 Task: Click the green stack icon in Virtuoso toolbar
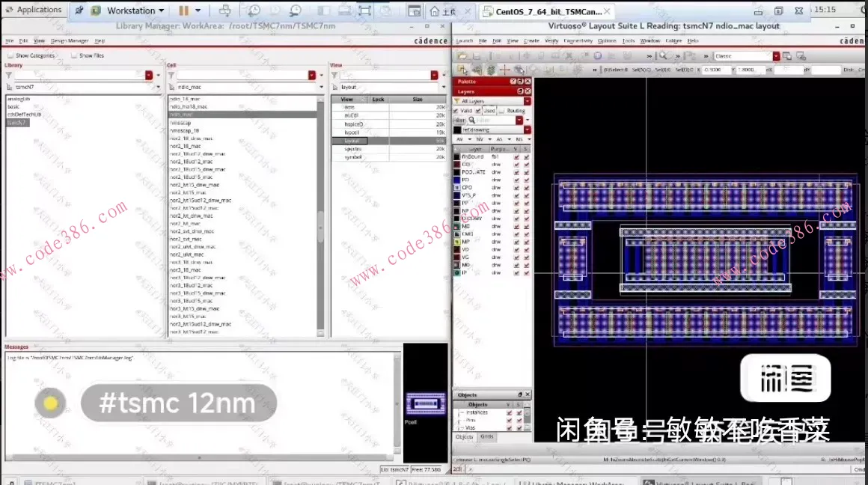point(491,70)
